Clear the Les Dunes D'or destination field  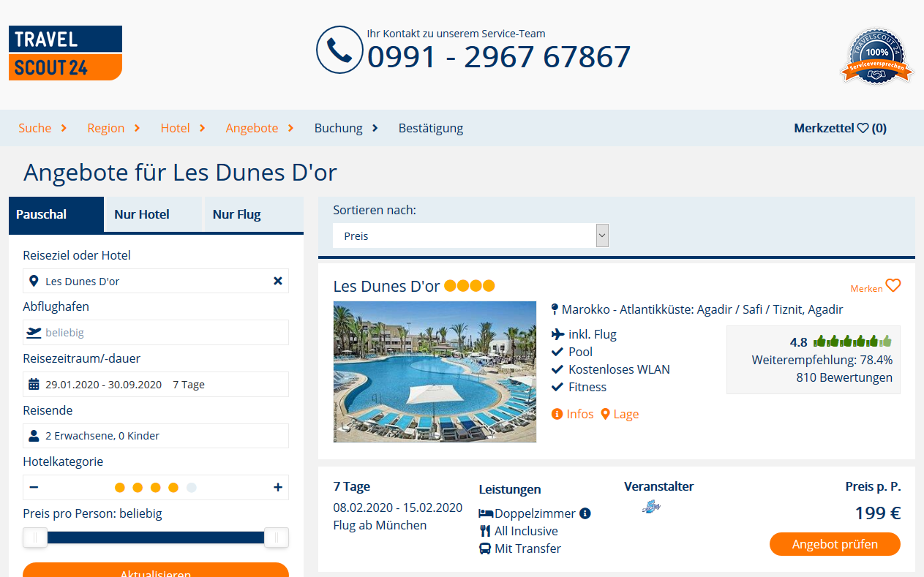click(278, 281)
